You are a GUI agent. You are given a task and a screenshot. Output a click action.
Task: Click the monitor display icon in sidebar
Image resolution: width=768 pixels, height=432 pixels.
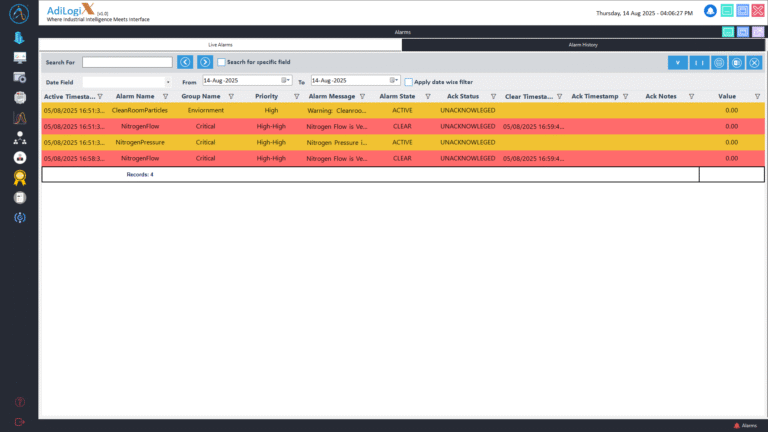[19, 57]
